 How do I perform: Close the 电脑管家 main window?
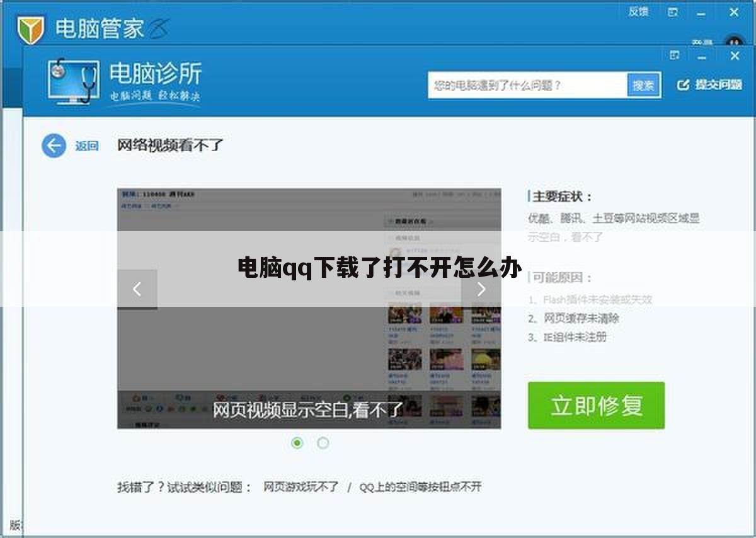(734, 11)
